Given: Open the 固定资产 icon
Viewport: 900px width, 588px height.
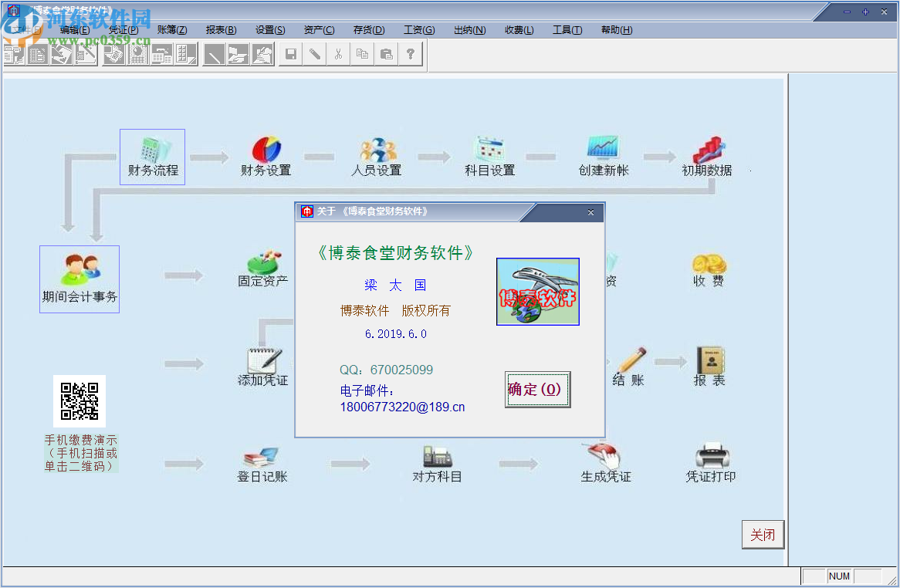Looking at the screenshot, I should [263, 269].
